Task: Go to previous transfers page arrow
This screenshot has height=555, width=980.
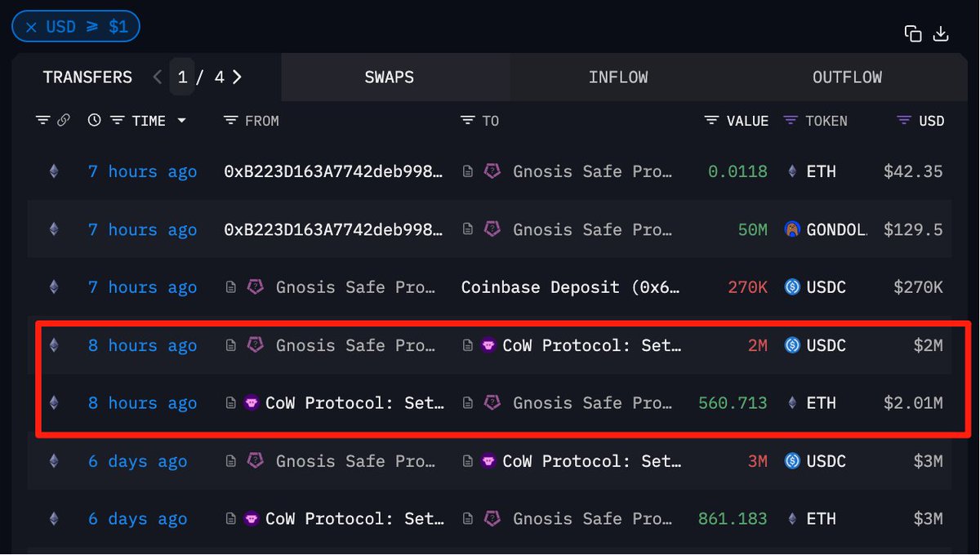Action: [x=158, y=78]
